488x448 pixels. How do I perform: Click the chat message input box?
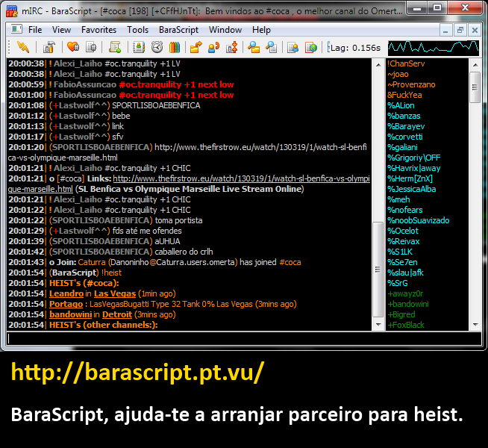pyautogui.click(x=244, y=338)
